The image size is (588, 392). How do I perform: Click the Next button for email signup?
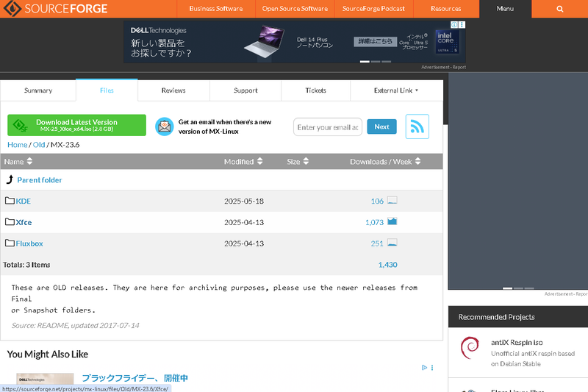pyautogui.click(x=381, y=126)
